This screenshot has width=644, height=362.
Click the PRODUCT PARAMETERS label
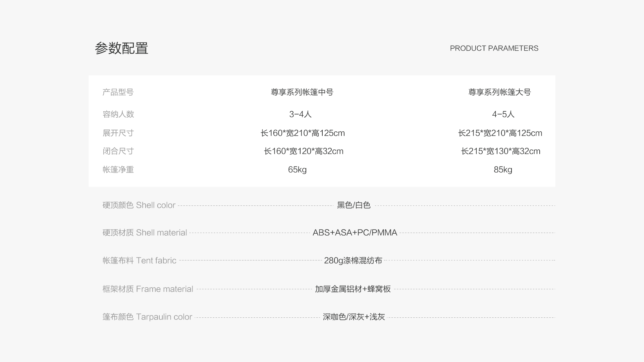pos(494,48)
